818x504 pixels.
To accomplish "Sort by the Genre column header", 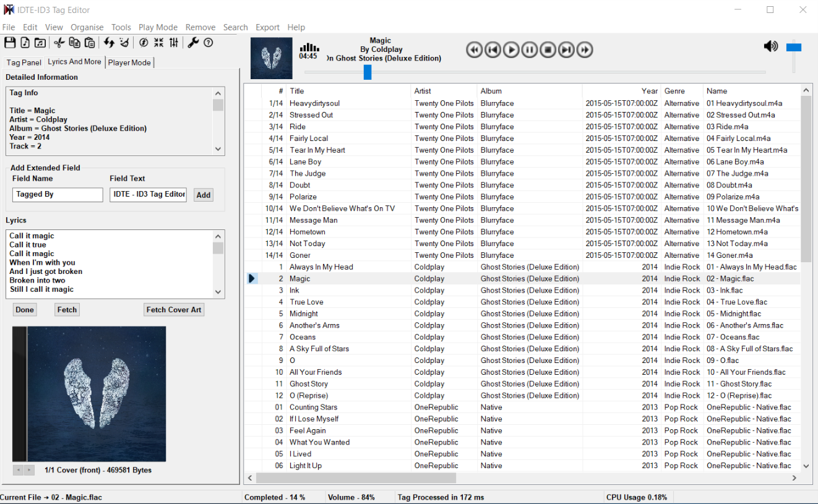I will [682, 91].
